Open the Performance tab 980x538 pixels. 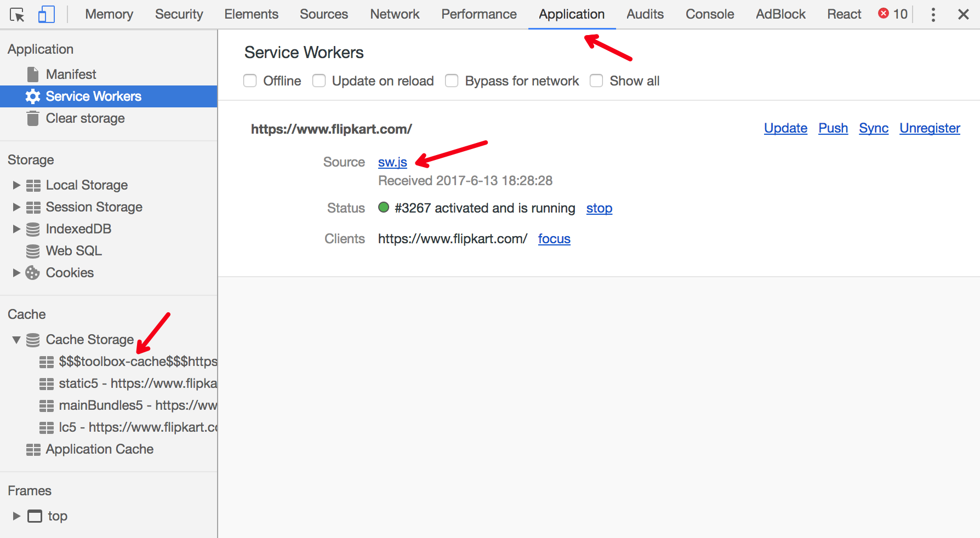(x=479, y=14)
